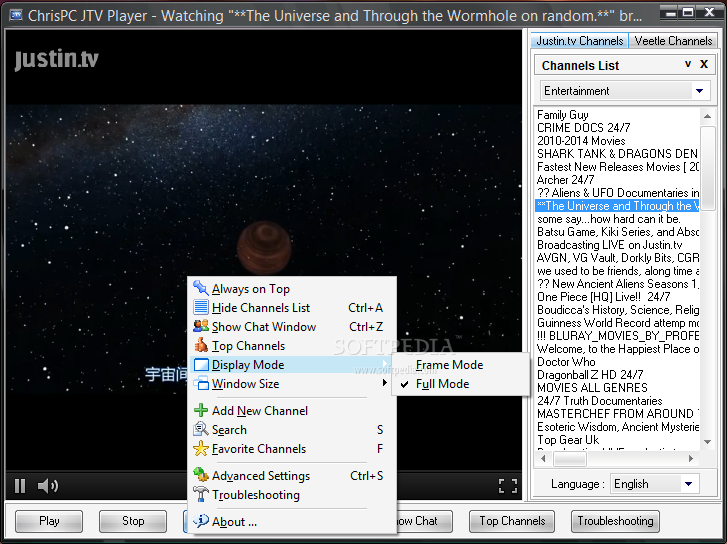The image size is (727, 544).
Task: Select the 24/7 Truth Documentaries channel
Action: 618,400
